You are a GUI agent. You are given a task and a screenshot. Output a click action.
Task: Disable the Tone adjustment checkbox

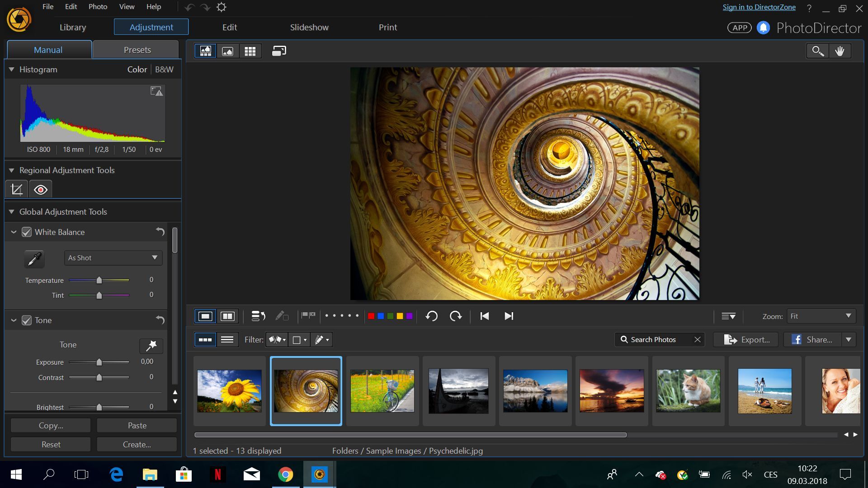[27, 320]
